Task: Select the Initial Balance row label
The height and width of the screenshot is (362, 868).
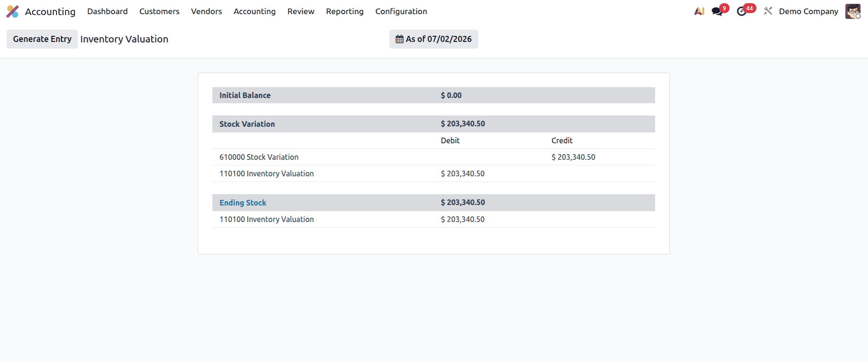Action: [245, 95]
